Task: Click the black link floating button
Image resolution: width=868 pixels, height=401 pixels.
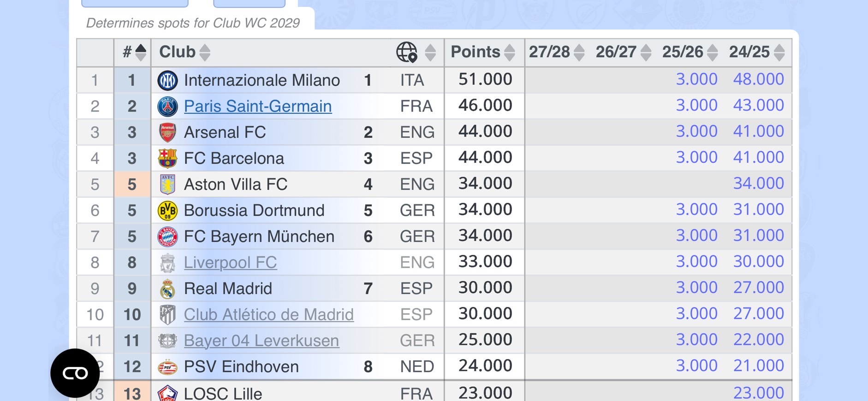Action: (x=75, y=373)
